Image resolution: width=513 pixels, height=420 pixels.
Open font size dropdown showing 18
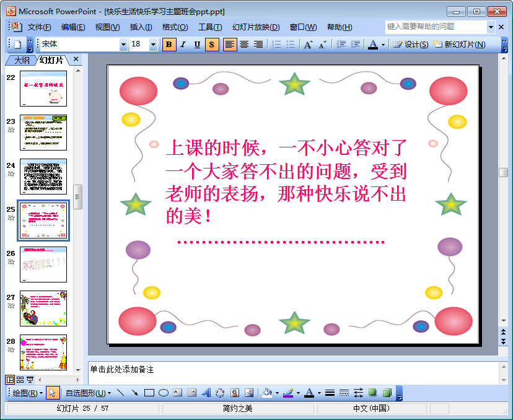point(153,44)
